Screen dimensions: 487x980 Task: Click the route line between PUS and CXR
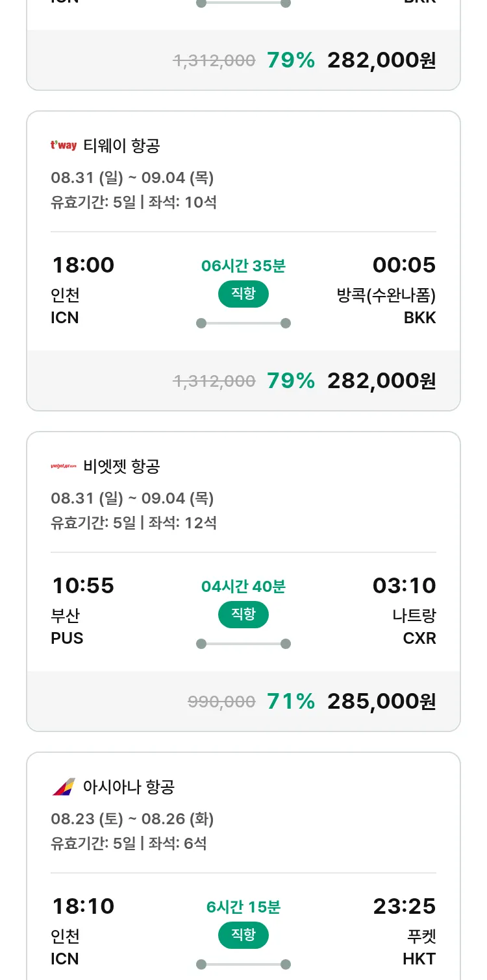point(243,644)
